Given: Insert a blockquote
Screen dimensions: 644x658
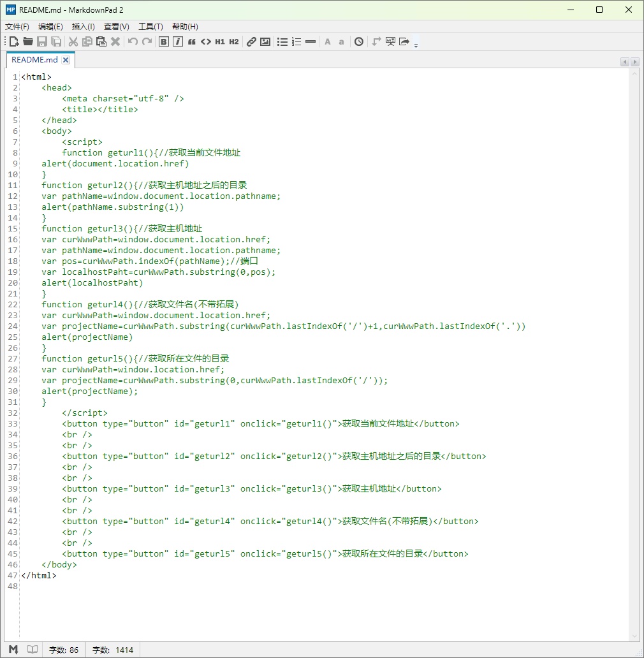Looking at the screenshot, I should [x=192, y=41].
